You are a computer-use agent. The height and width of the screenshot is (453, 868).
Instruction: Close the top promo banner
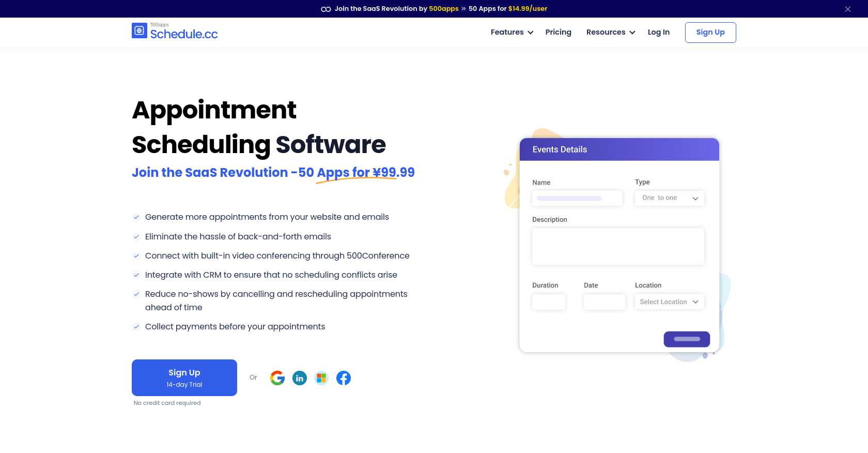848,9
